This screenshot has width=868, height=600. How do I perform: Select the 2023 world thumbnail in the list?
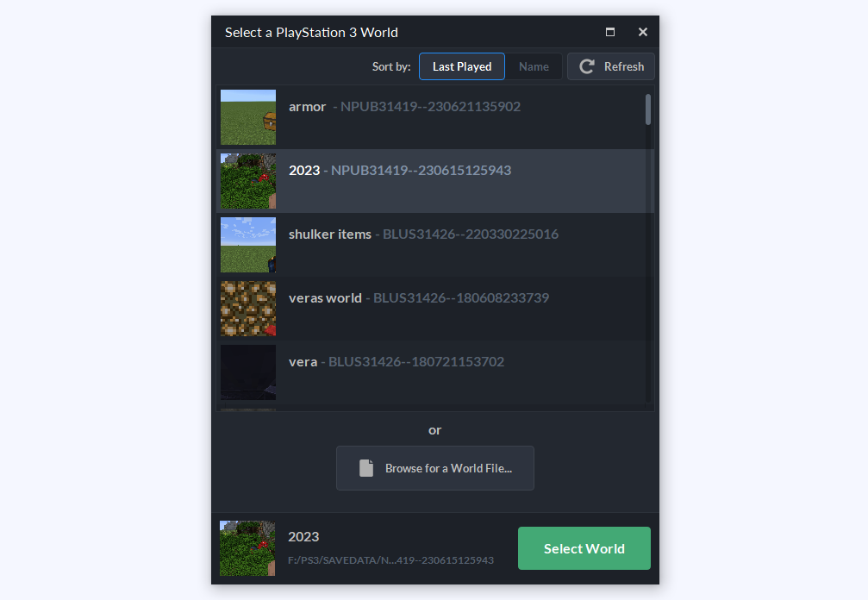click(x=248, y=181)
